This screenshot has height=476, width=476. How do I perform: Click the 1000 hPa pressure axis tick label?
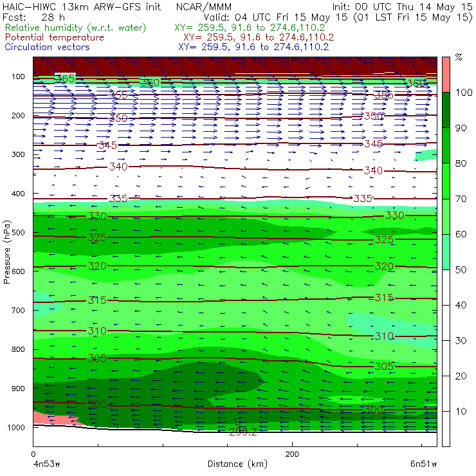coord(15,427)
